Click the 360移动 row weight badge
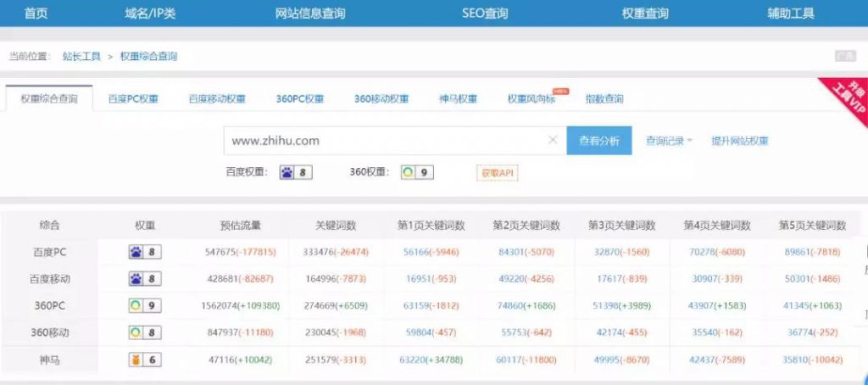The image size is (868, 385). tap(145, 333)
